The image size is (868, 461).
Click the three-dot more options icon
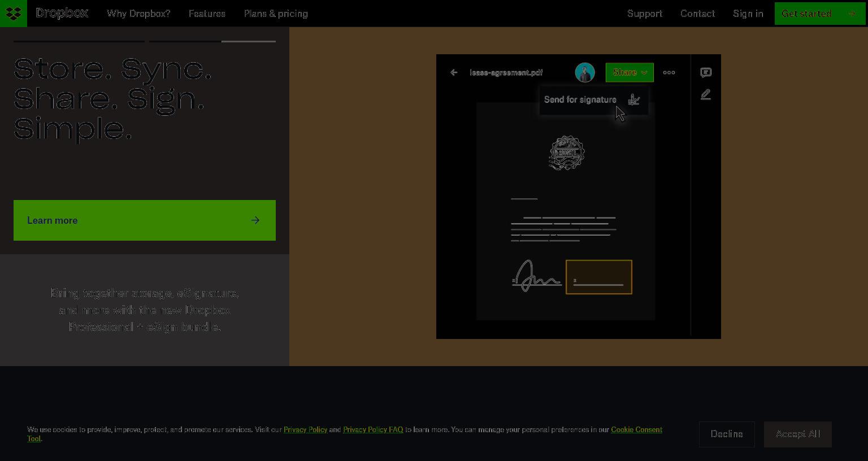click(x=669, y=72)
